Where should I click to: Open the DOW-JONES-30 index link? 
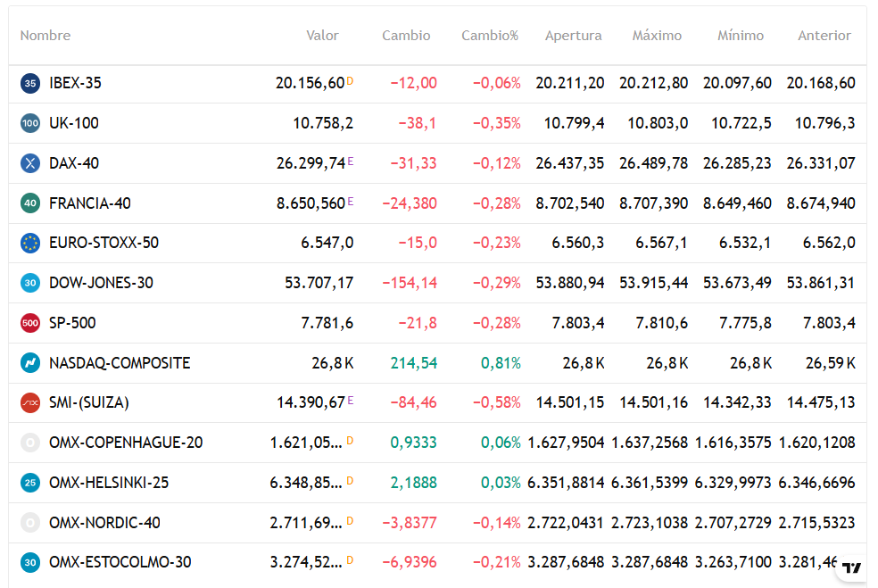[102, 283]
